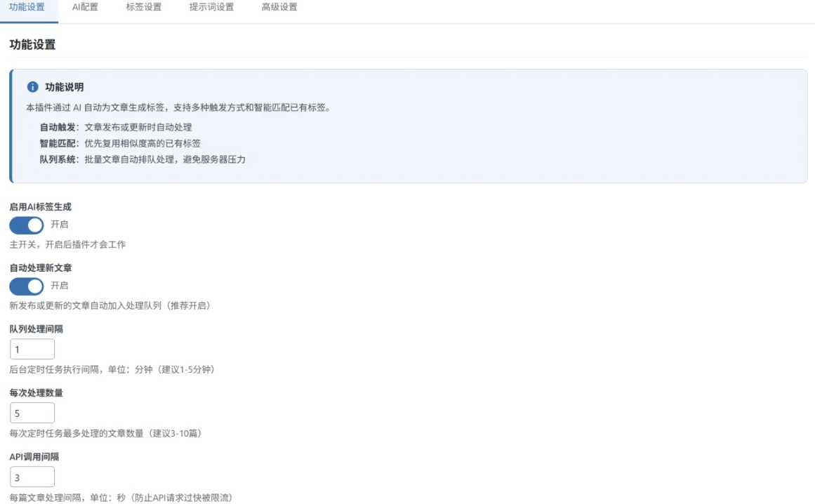Image resolution: width=815 pixels, height=504 pixels.
Task: Focus the 队列处理间隔 input field
Action: point(32,350)
